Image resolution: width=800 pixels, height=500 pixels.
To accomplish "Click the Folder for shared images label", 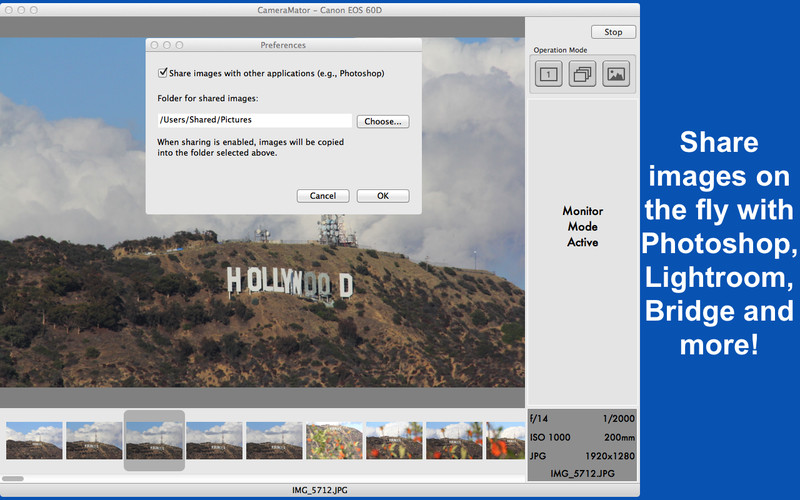I will tap(208, 98).
